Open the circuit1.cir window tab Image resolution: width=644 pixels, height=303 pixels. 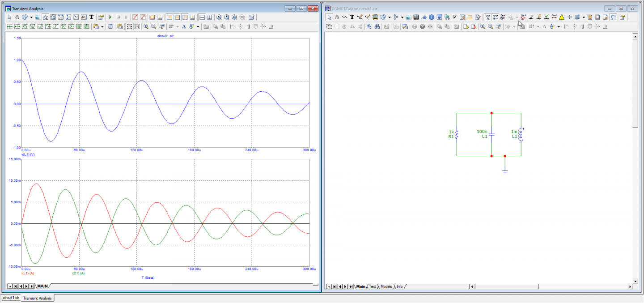(10, 298)
